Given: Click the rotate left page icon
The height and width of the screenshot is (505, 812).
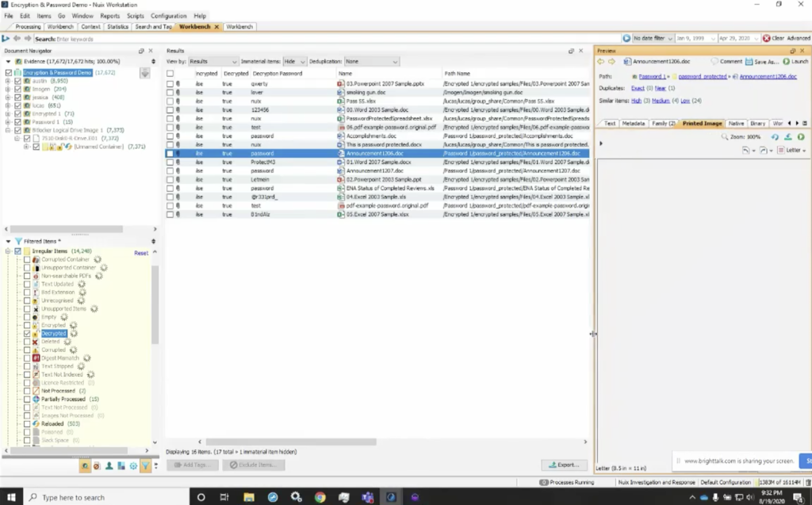Looking at the screenshot, I should click(745, 150).
